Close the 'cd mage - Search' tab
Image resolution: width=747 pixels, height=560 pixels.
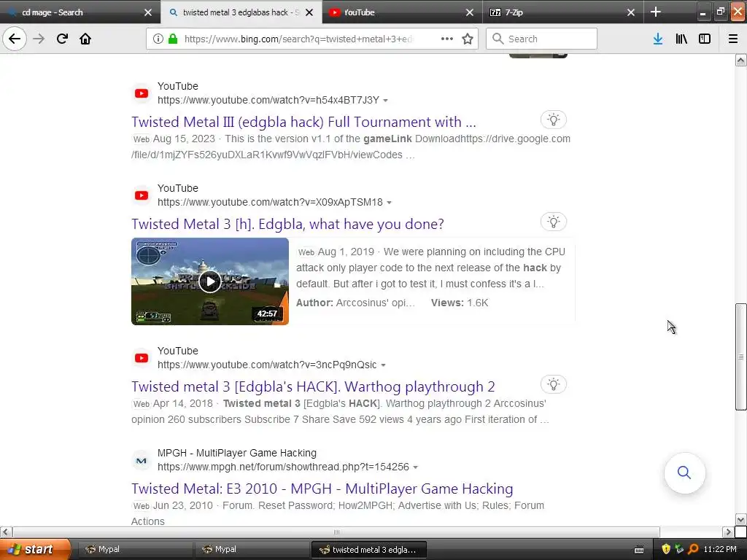coord(148,12)
